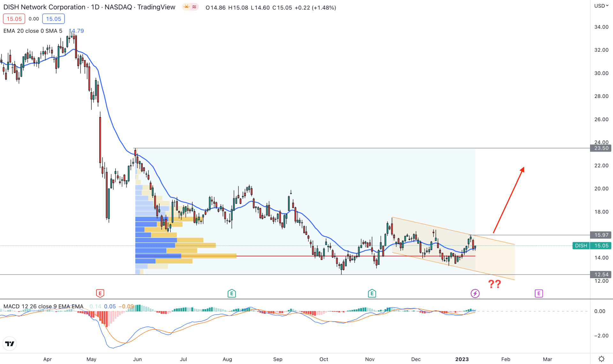
Task: Open the upcoming February earnings marker
Action: click(x=539, y=293)
